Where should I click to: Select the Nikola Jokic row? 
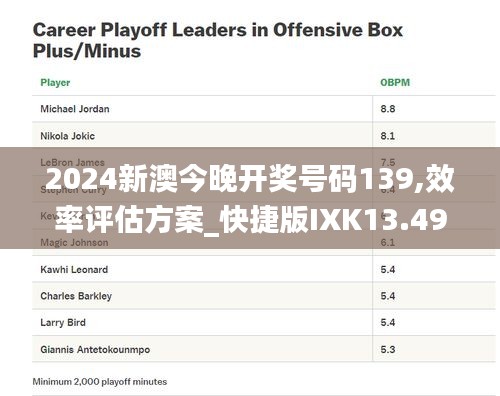pyautogui.click(x=264, y=136)
